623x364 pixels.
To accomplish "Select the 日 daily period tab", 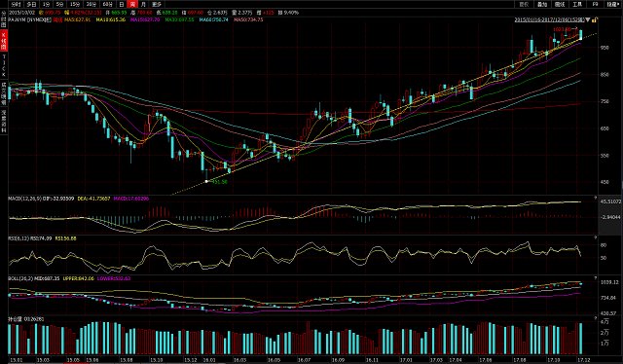I will tap(122, 4).
